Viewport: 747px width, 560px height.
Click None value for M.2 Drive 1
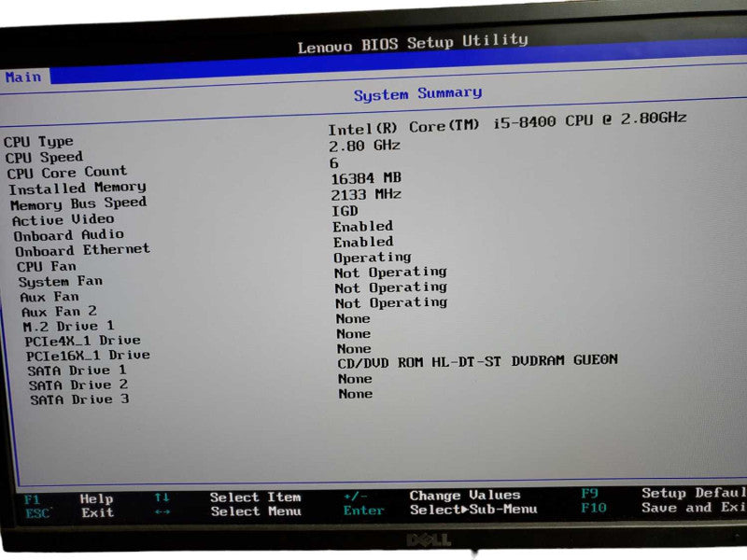tap(353, 318)
